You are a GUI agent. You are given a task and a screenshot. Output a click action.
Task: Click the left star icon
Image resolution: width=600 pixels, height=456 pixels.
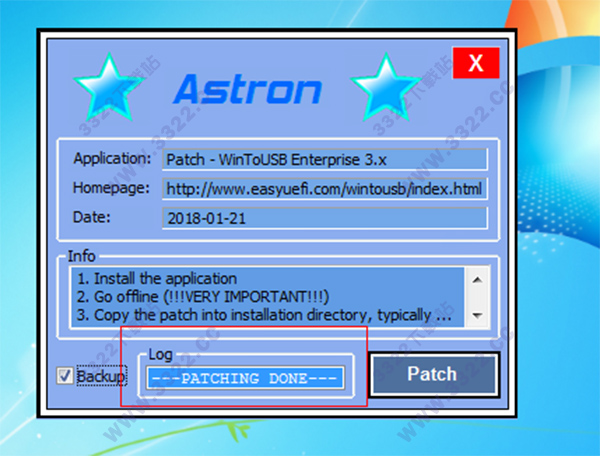click(110, 88)
